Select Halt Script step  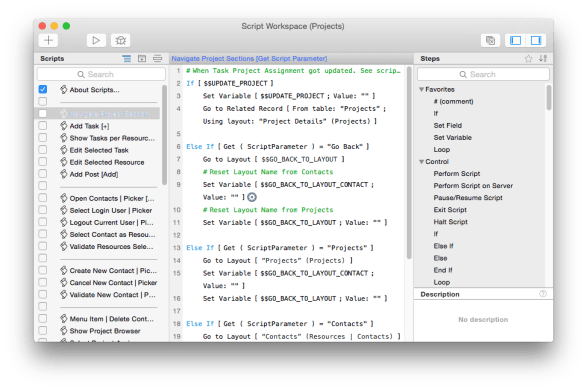coord(450,222)
